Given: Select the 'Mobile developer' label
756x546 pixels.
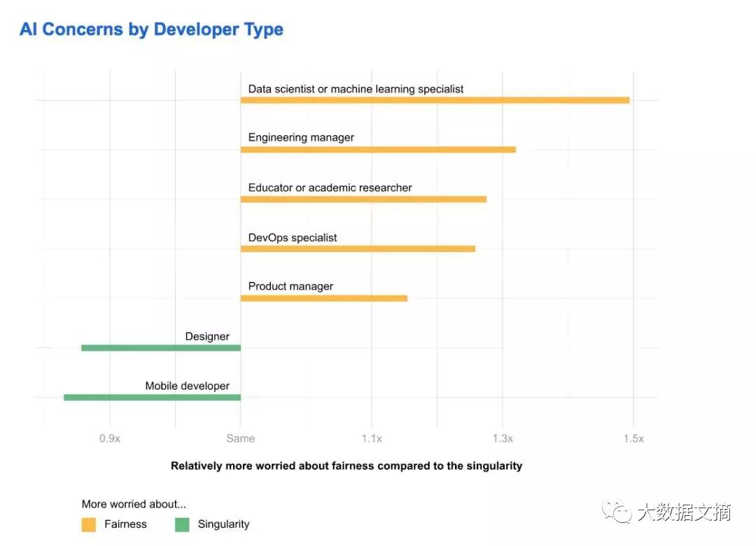Looking at the screenshot, I should tap(187, 386).
